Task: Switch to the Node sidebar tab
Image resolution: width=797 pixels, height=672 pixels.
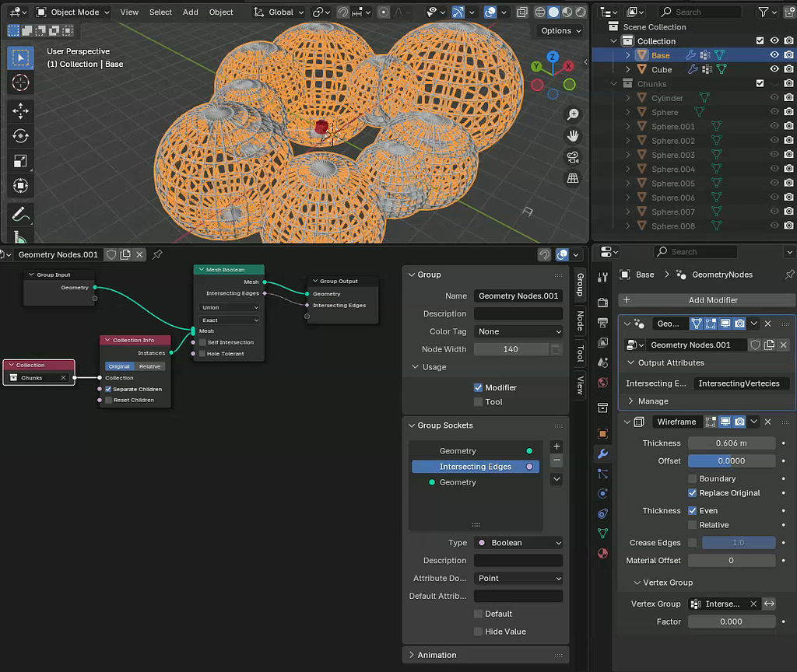Action: (x=580, y=320)
